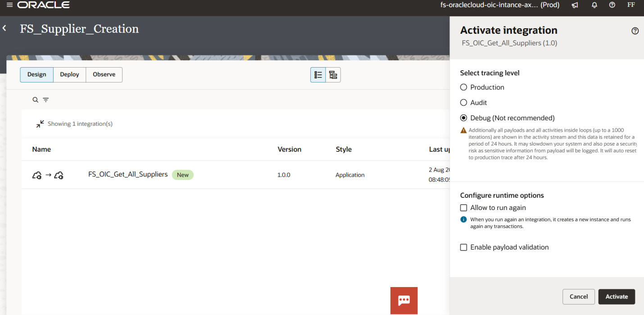Image resolution: width=644 pixels, height=315 pixels.
Task: Click the Application style cell
Action: click(x=350, y=175)
